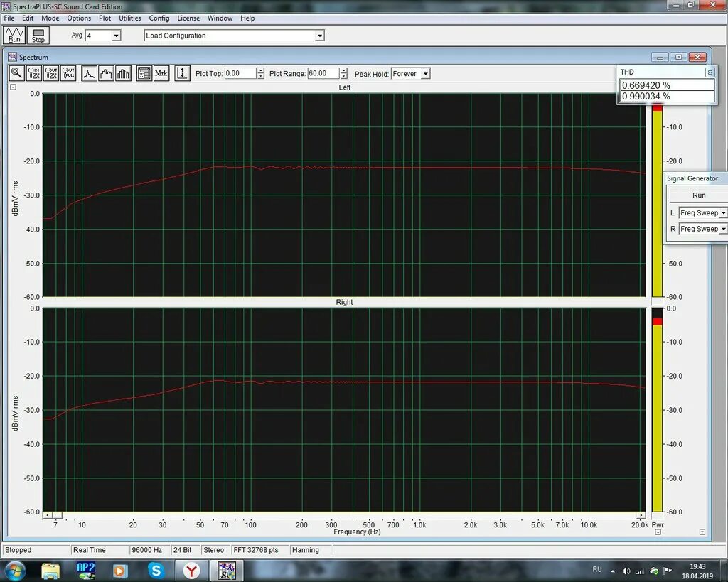Click the Zoom Out Full icon
The height and width of the screenshot is (582, 728).
(x=68, y=73)
